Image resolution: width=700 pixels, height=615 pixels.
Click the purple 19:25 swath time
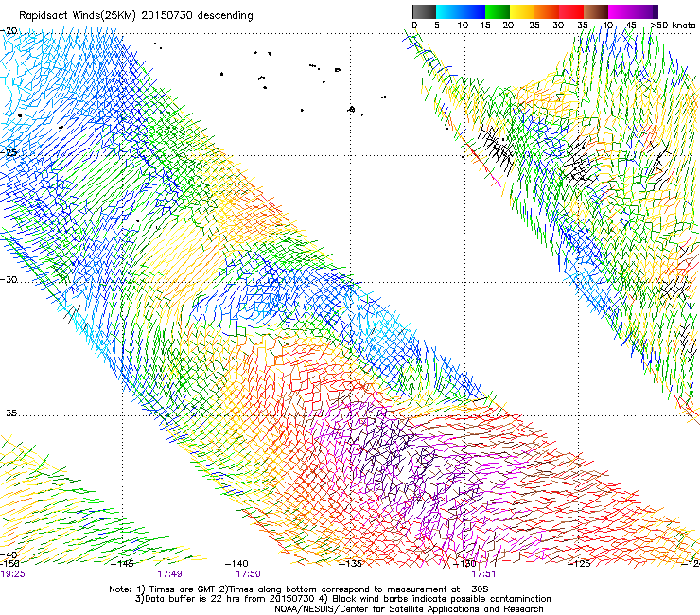click(12, 574)
